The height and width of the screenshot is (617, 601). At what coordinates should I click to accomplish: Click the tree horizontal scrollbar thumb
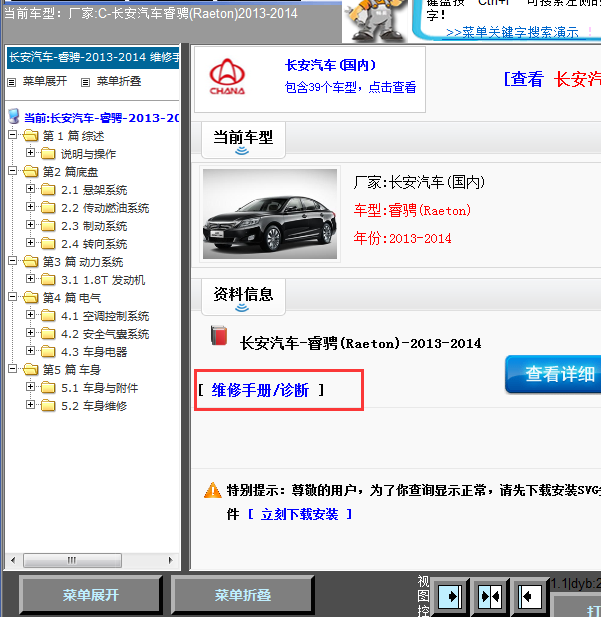72,560
